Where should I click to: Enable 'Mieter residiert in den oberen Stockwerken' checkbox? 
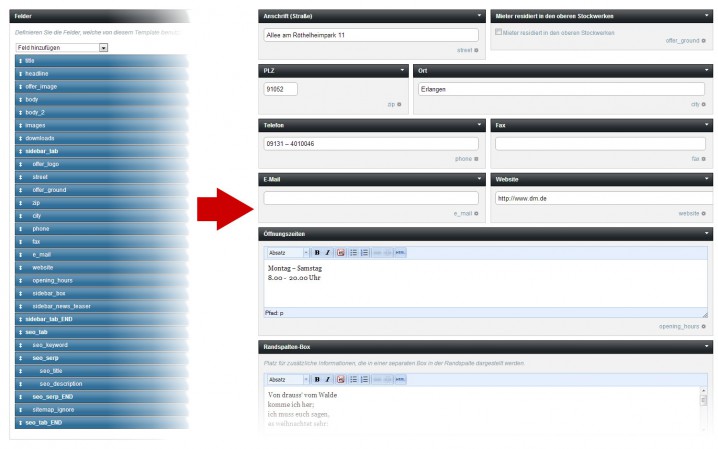click(499, 32)
